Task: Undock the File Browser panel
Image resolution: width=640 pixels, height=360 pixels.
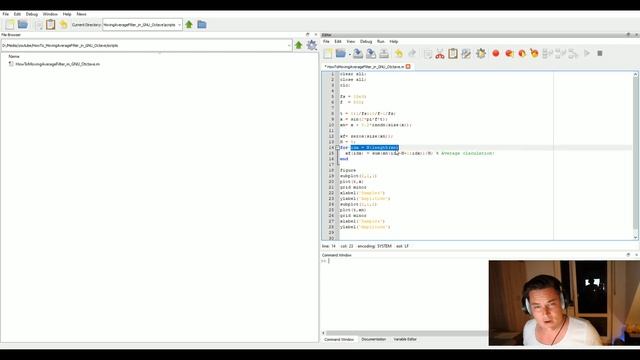Action: 308,35
